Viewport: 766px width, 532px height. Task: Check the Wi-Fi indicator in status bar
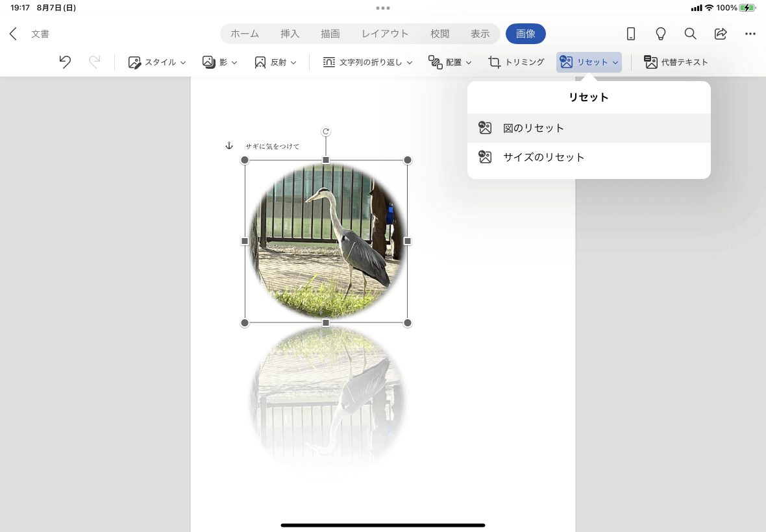[710, 8]
